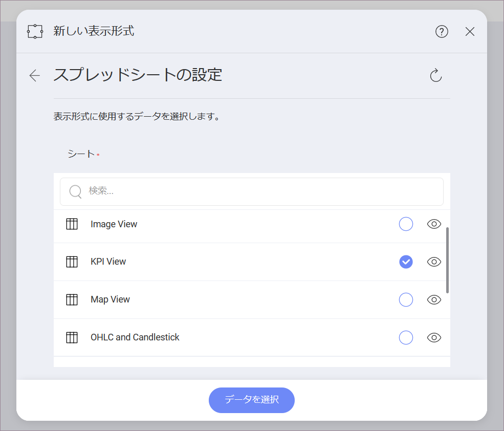Preview Image View with eye icon

[x=434, y=224]
